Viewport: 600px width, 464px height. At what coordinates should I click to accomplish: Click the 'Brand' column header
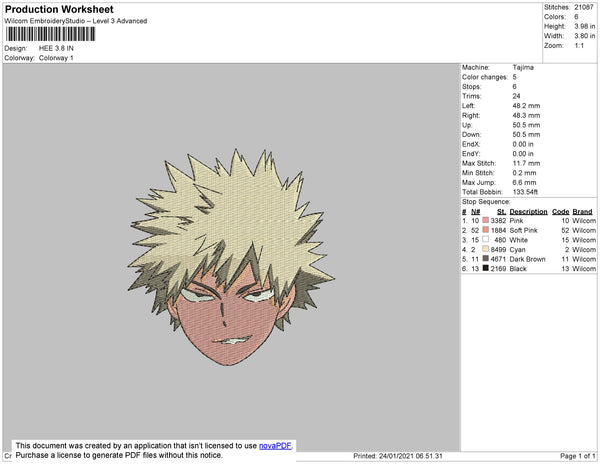[x=582, y=212]
